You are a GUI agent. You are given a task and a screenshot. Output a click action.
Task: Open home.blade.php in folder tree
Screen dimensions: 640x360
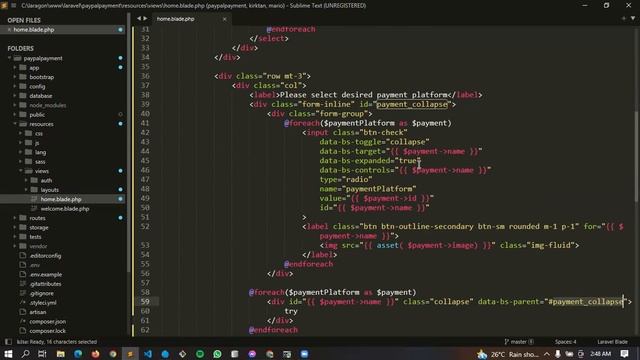pos(61,199)
